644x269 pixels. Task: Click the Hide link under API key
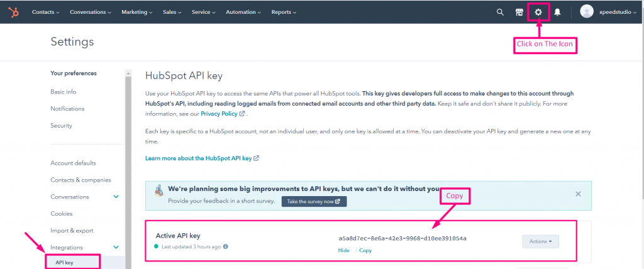(344, 250)
